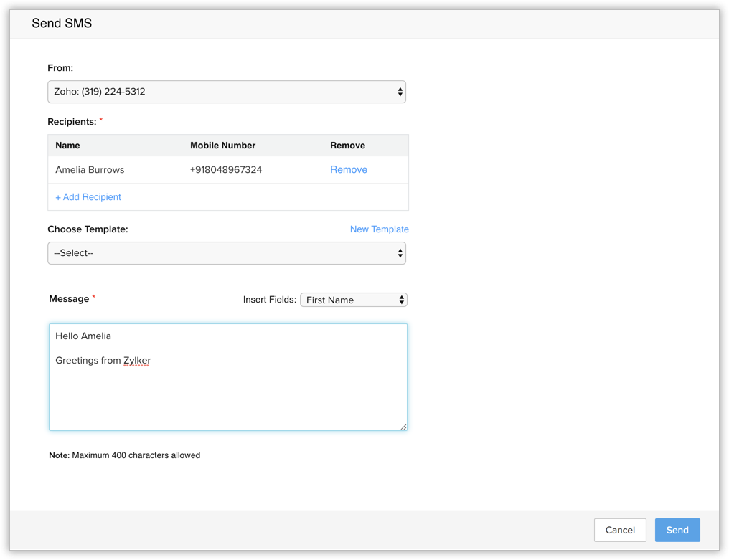Click the Send SMS dialog title
The width and height of the screenshot is (729, 560).
(62, 24)
